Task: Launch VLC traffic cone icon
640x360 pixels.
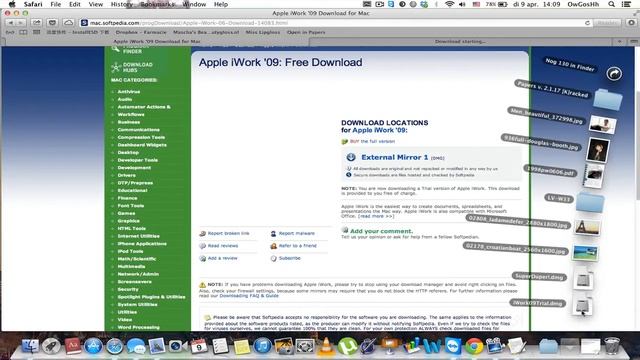Action: tap(326, 346)
